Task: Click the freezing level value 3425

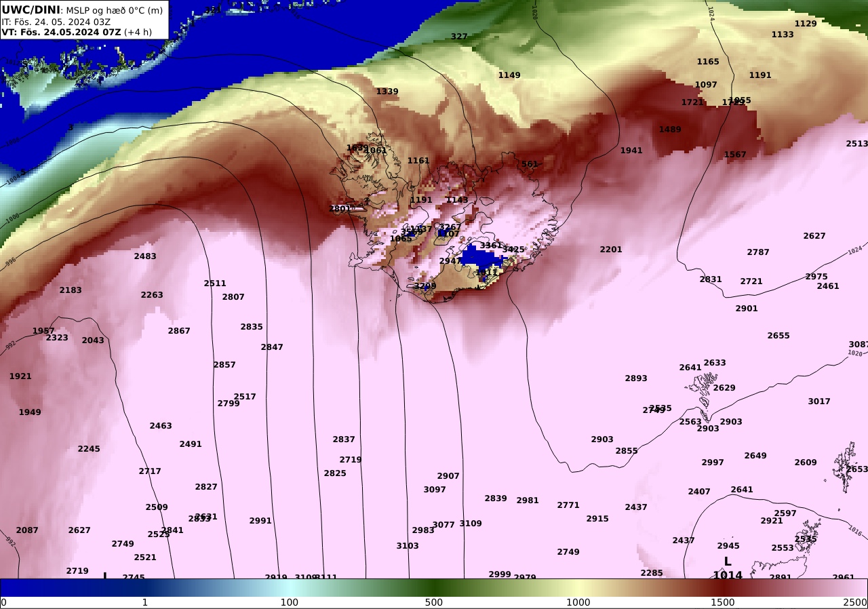Action: [513, 250]
